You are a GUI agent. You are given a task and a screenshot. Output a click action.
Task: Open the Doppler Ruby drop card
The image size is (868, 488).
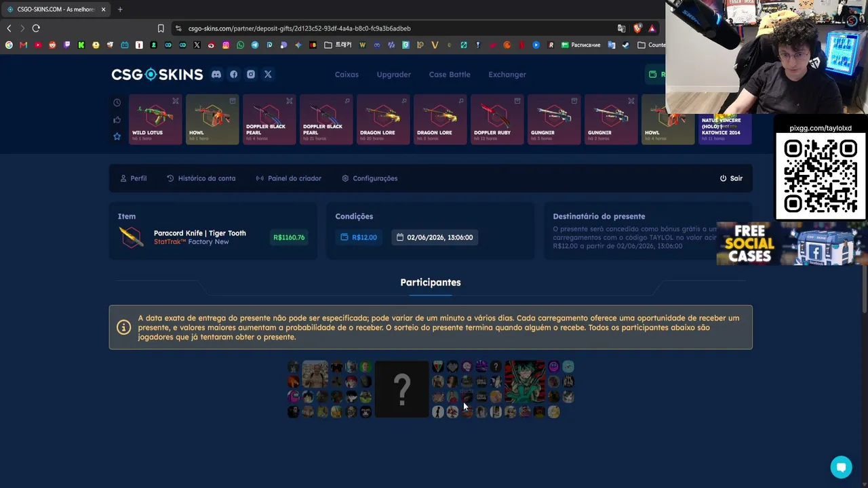click(x=496, y=119)
